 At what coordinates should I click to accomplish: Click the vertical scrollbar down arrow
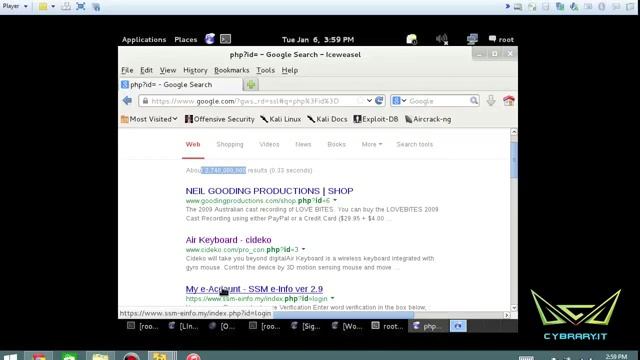pos(513,308)
